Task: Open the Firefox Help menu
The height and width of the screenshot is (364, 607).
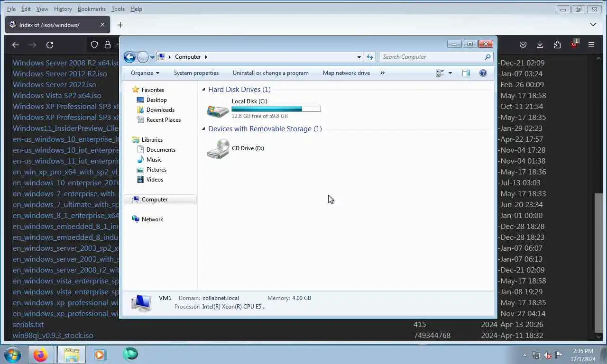Action: click(x=136, y=9)
